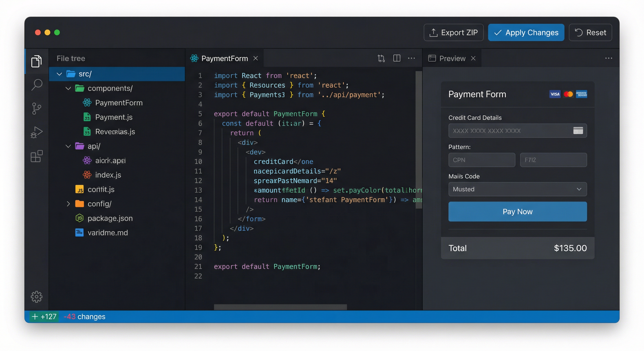Open the Preview panel options ellipsis
This screenshot has height=351, width=644.
coord(609,58)
